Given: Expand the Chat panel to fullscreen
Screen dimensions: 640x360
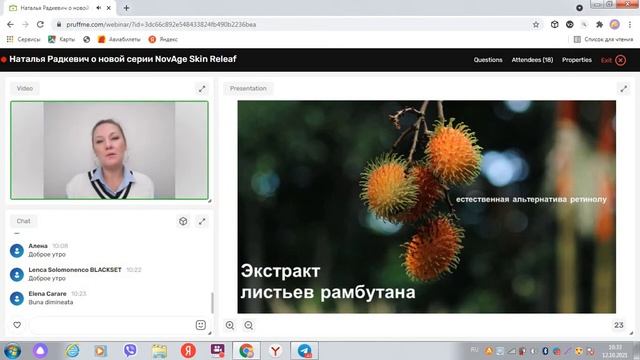Looking at the screenshot, I should (202, 222).
